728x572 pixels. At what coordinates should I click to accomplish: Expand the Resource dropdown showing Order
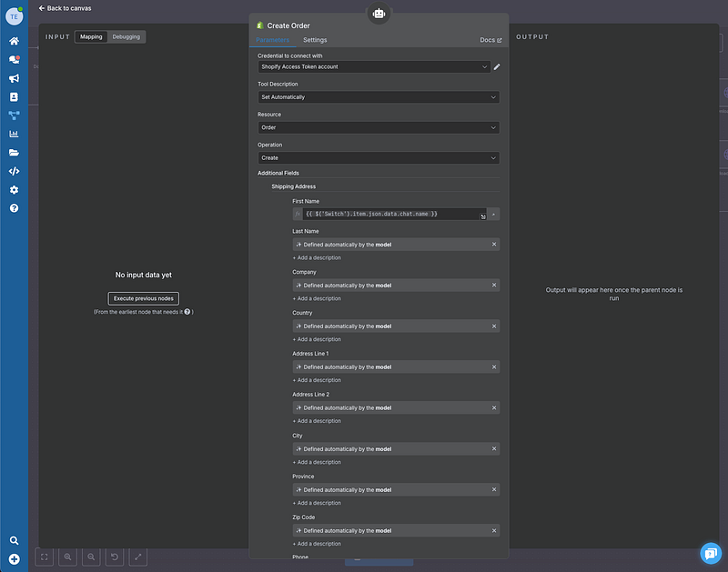378,127
